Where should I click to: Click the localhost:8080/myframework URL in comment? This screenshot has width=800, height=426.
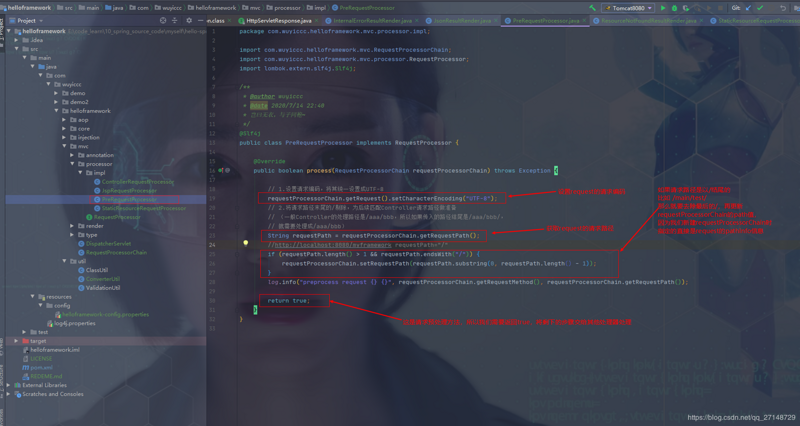pyautogui.click(x=333, y=245)
